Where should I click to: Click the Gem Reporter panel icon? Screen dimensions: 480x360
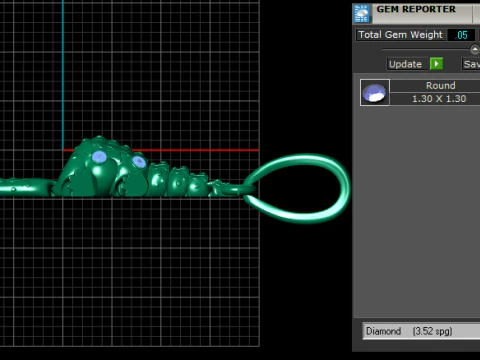(x=362, y=14)
